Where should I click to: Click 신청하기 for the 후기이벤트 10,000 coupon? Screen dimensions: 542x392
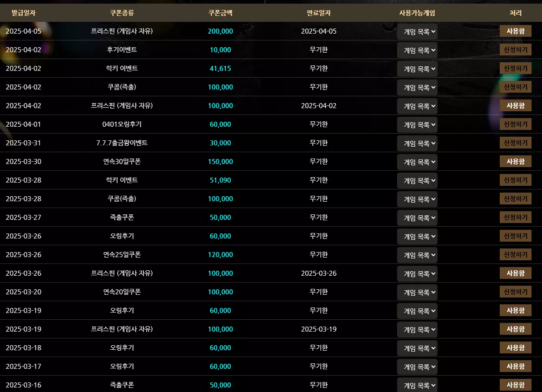[515, 50]
